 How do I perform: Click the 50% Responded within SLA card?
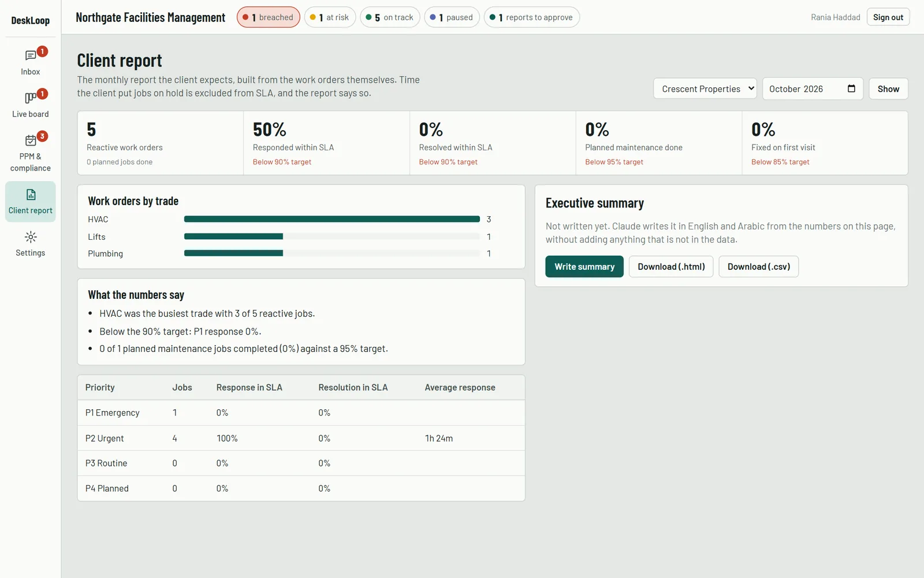[x=327, y=143]
